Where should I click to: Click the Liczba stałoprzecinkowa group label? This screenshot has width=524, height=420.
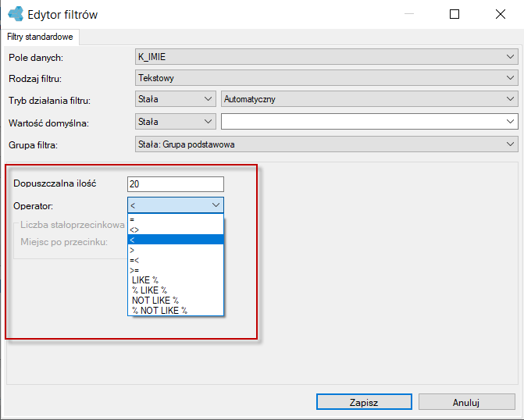(73, 225)
